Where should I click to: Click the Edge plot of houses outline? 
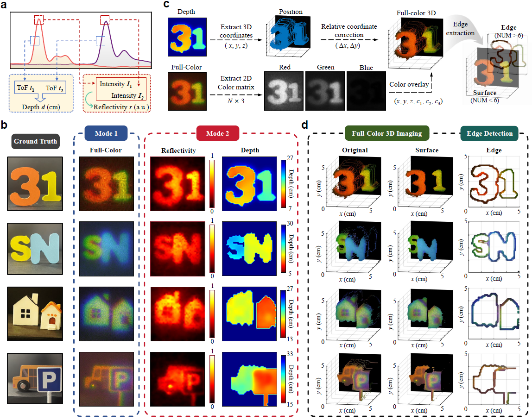point(494,313)
